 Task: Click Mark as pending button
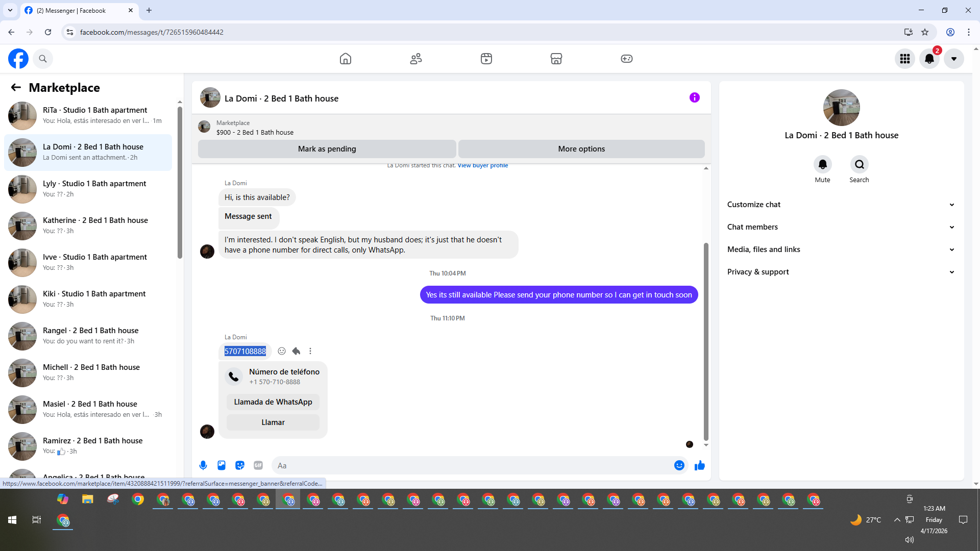(327, 149)
